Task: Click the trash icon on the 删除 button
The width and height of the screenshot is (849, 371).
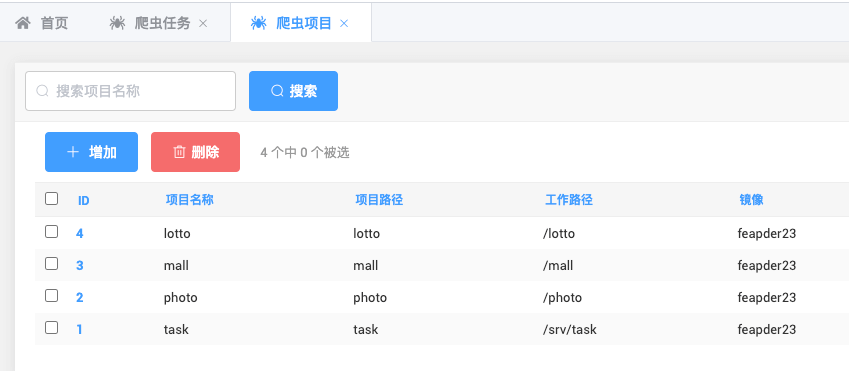Action: [179, 152]
